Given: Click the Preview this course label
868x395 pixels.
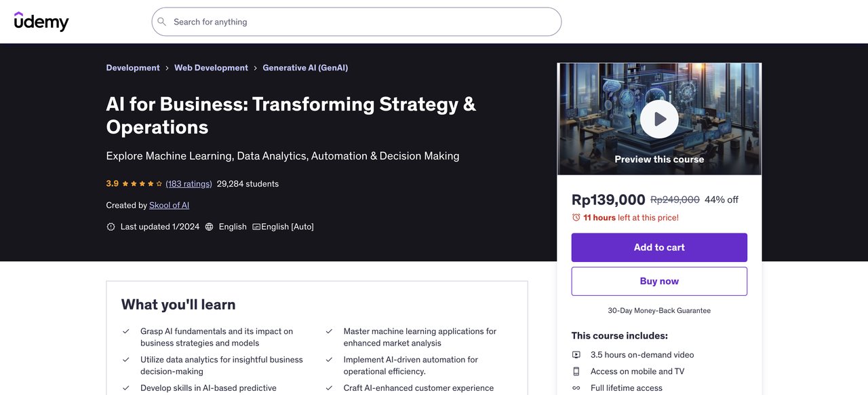Looking at the screenshot, I should click(659, 159).
